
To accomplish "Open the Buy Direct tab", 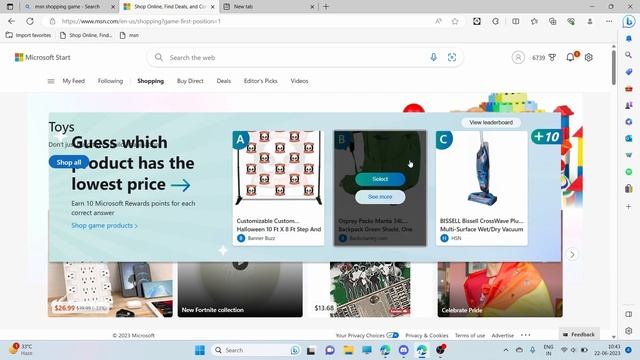I will pos(190,81).
